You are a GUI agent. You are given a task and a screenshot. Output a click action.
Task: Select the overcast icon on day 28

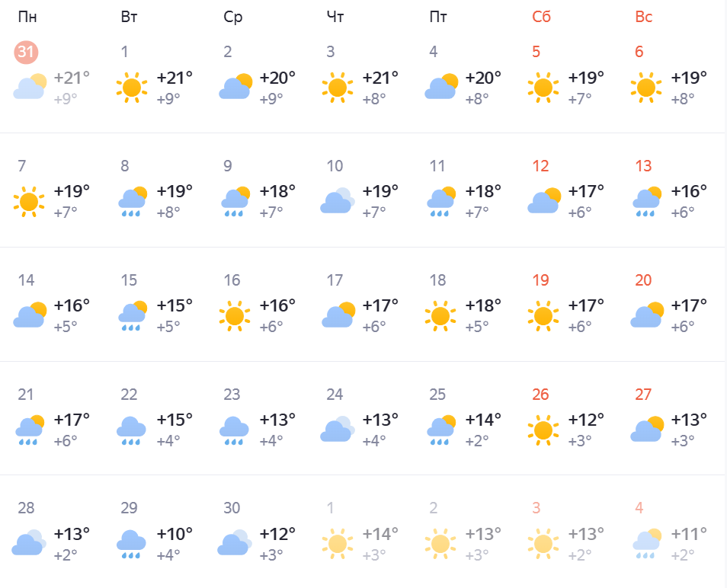pyautogui.click(x=29, y=542)
